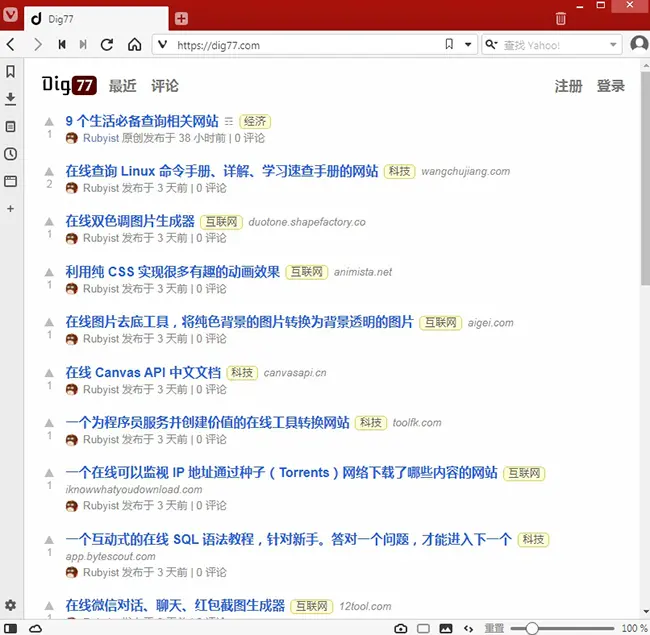650x635 pixels.
Task: Open the History side panel
Action: point(10,154)
